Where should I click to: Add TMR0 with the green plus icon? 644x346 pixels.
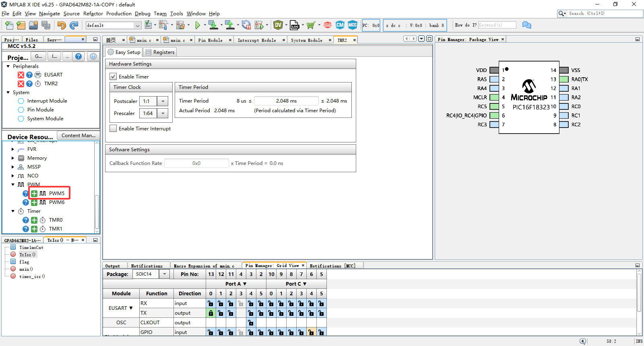click(34, 220)
